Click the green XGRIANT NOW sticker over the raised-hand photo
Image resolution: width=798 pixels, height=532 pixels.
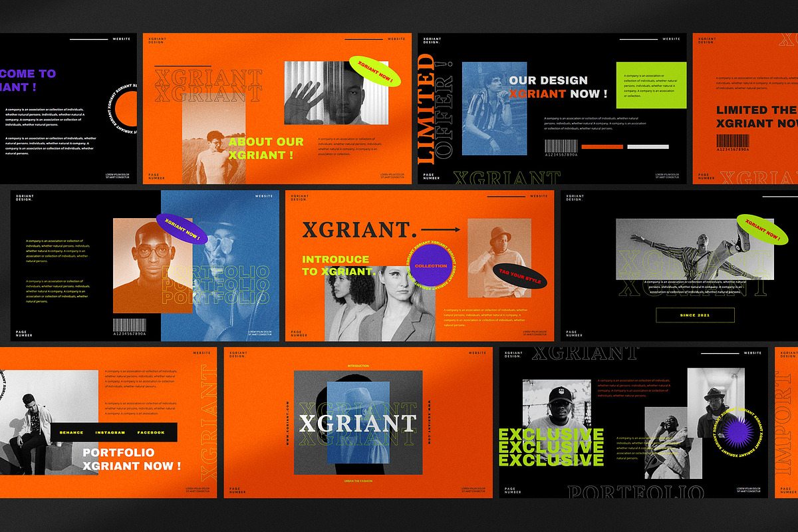(x=374, y=72)
